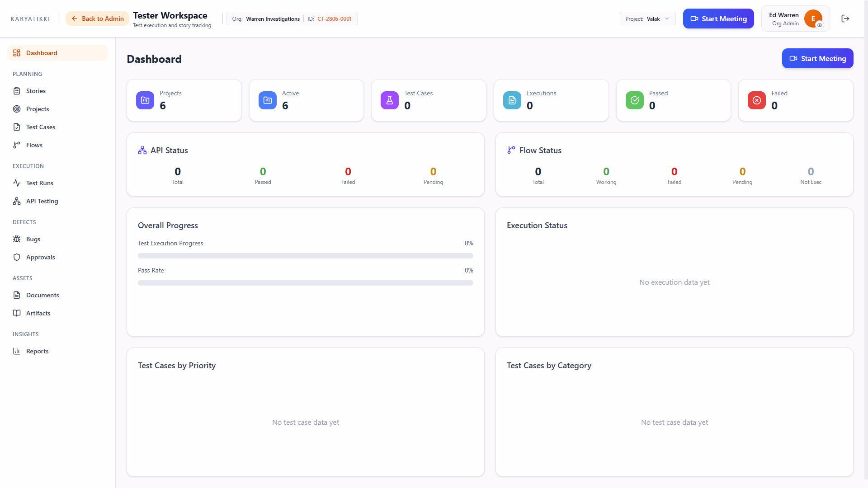Click API Status Pending count
This screenshot has height=488, width=868.
tap(433, 172)
